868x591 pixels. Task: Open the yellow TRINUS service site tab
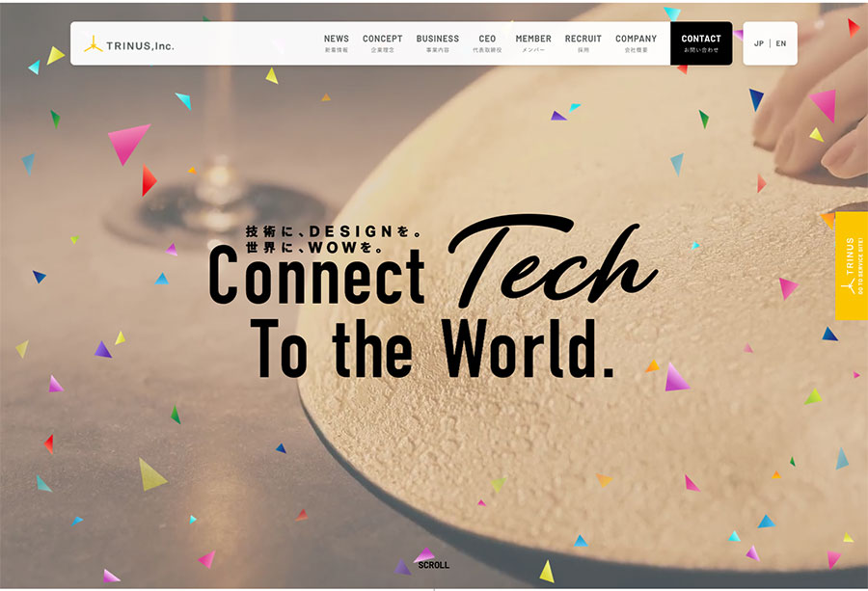(x=852, y=266)
